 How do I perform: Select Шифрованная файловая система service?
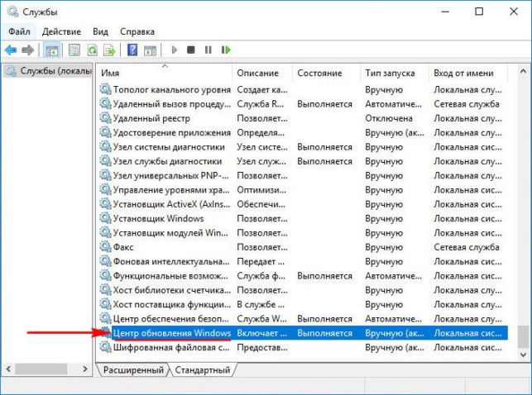[304, 347]
